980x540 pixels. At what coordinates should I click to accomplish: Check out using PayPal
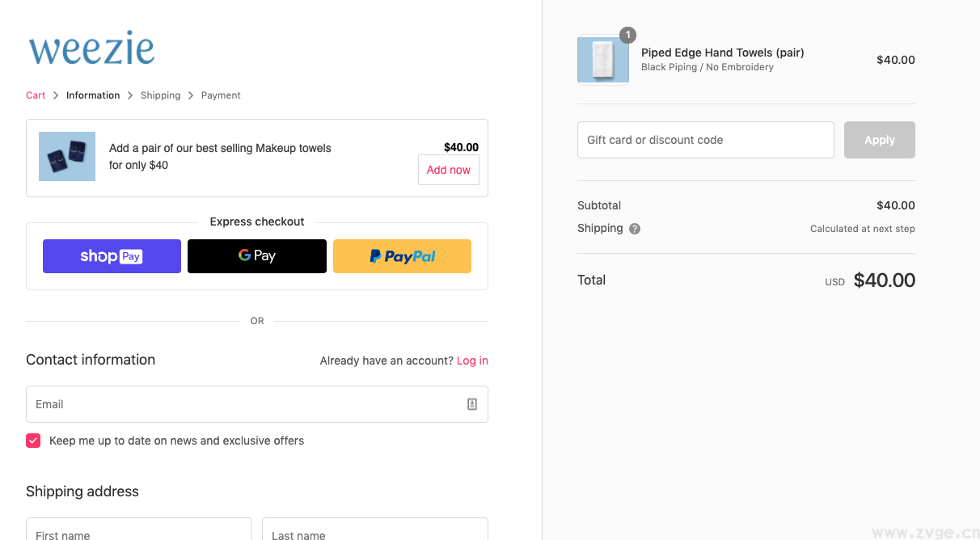[402, 256]
